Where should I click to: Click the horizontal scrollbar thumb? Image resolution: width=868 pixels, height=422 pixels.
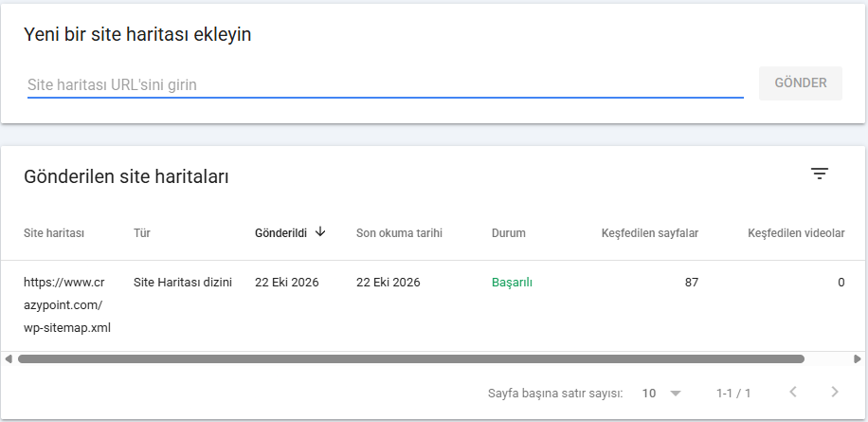[x=410, y=358]
